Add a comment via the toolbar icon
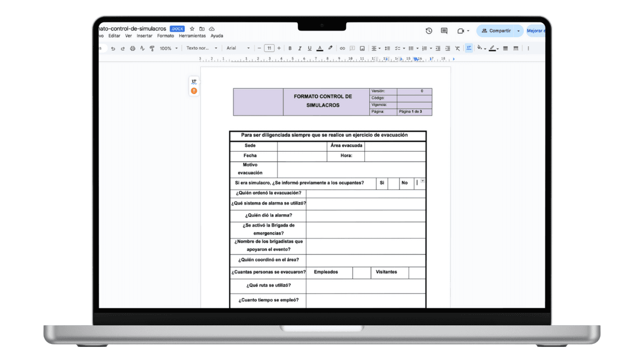 click(x=353, y=48)
